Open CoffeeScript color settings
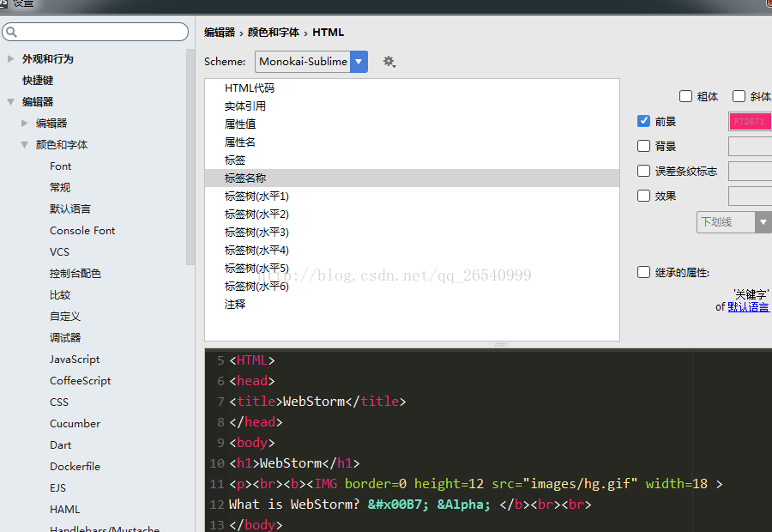This screenshot has width=772, height=532. [81, 381]
